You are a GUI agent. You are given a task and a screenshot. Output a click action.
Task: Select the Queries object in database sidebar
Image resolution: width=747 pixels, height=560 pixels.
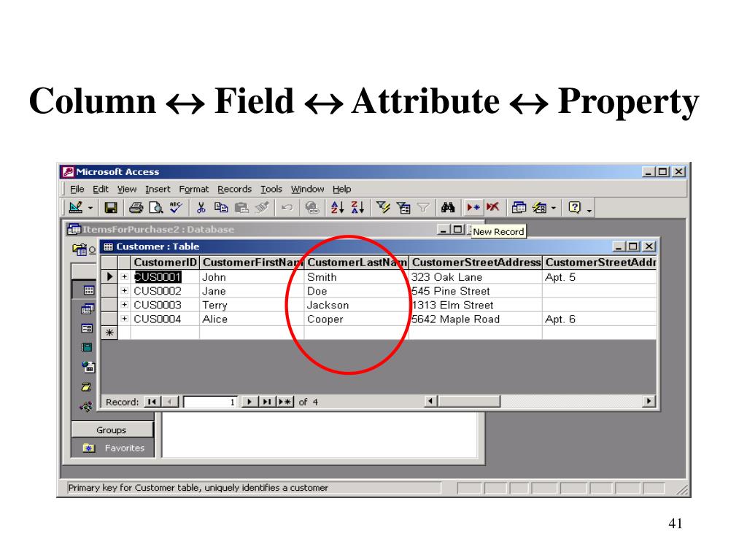coord(88,309)
